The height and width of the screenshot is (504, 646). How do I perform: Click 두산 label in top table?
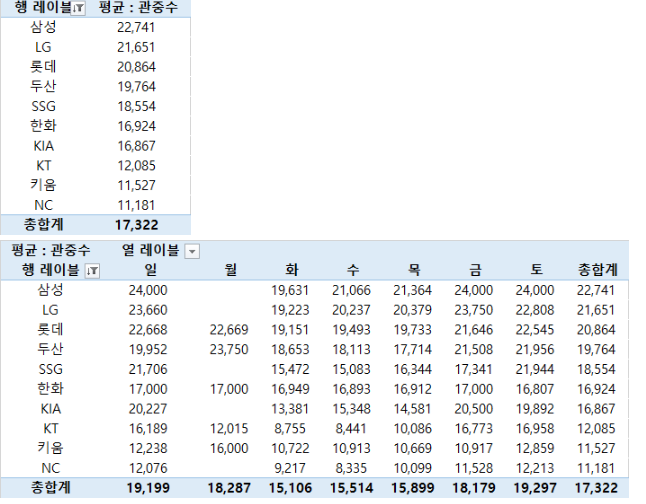click(x=43, y=87)
